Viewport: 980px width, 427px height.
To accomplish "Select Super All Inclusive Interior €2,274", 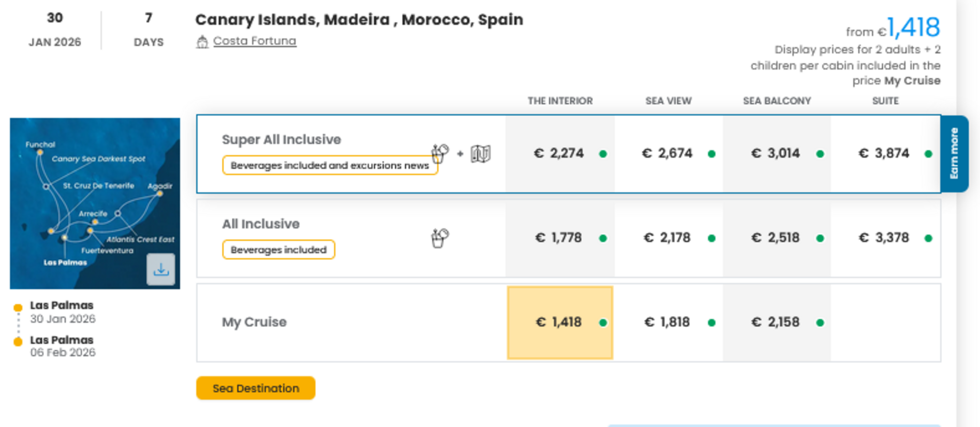I will pyautogui.click(x=560, y=154).
